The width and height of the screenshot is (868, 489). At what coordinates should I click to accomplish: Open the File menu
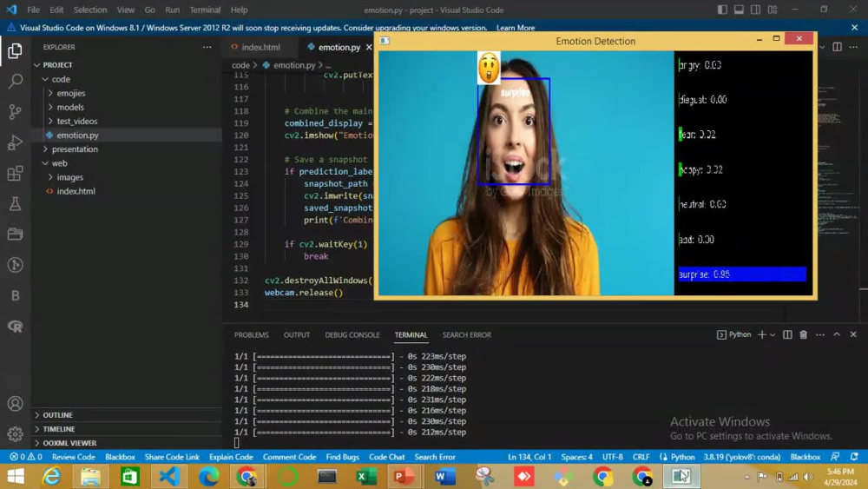33,10
